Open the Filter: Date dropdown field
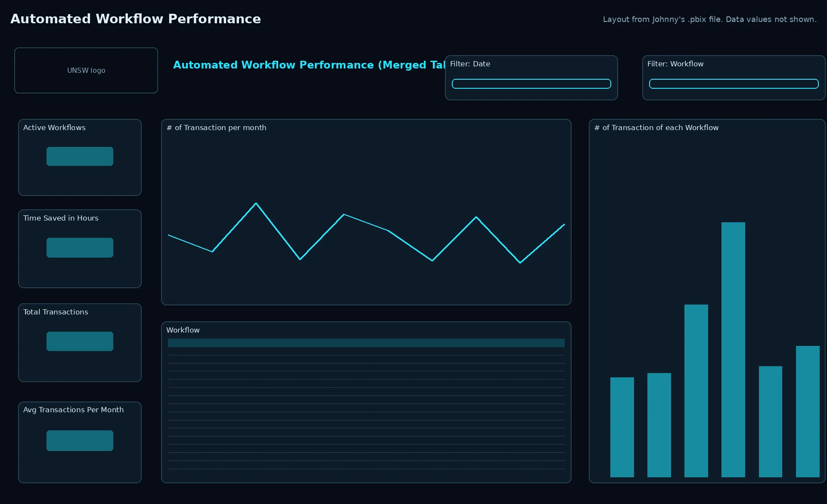This screenshot has height=504, width=827. point(531,84)
